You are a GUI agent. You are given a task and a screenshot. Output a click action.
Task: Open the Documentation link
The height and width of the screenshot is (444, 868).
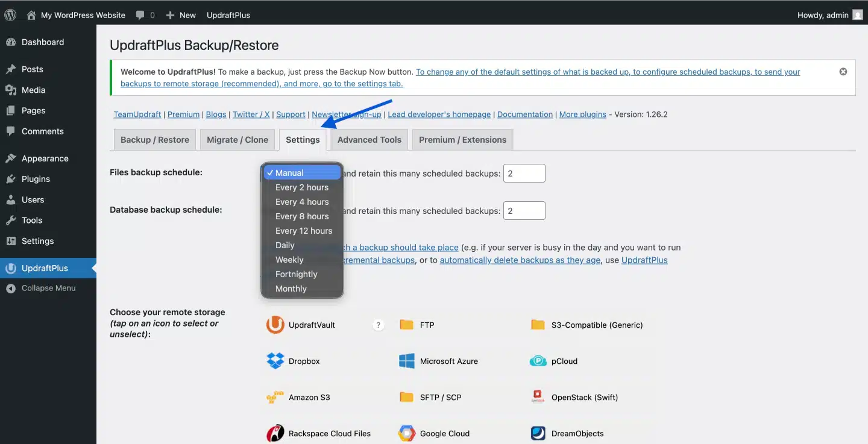(525, 114)
